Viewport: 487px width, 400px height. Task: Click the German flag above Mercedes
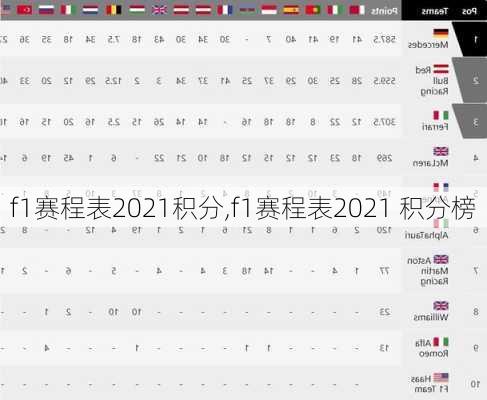(441, 33)
